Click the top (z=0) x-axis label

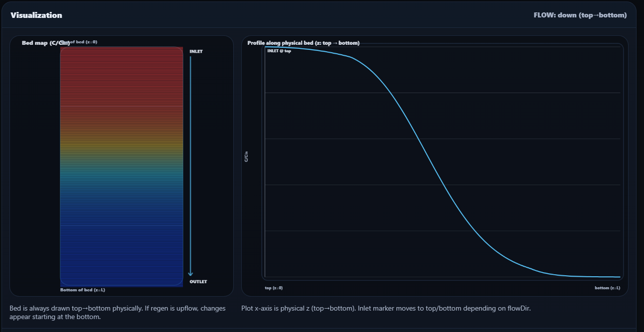coord(274,288)
